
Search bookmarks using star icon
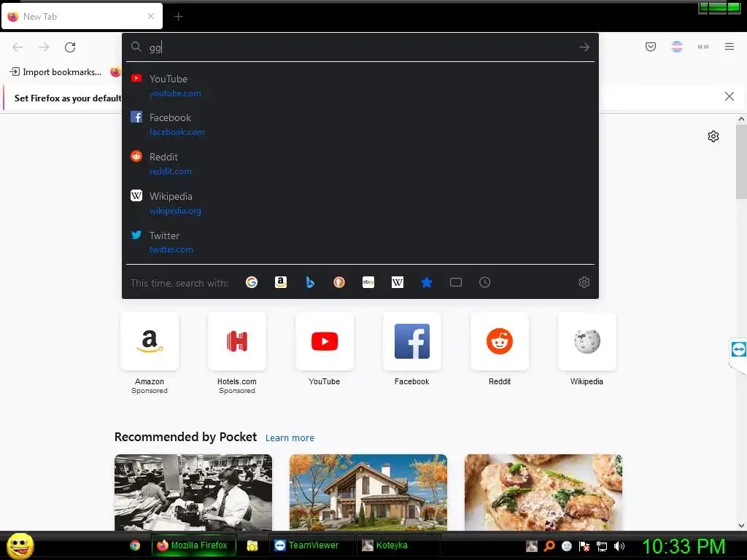(426, 282)
